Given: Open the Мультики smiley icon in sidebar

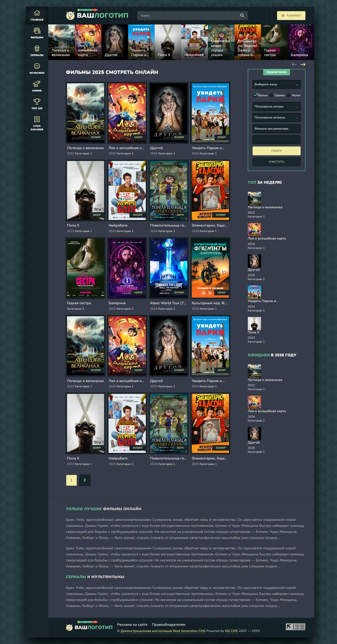Looking at the screenshot, I should (x=37, y=66).
